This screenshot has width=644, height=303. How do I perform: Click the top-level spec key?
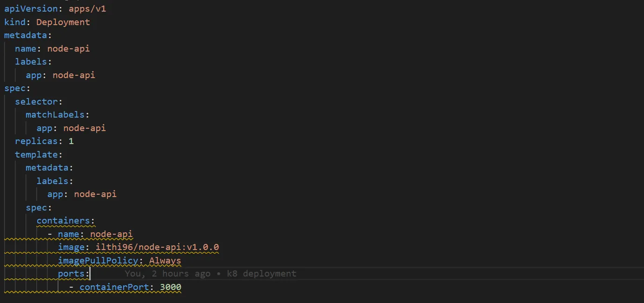(15, 88)
